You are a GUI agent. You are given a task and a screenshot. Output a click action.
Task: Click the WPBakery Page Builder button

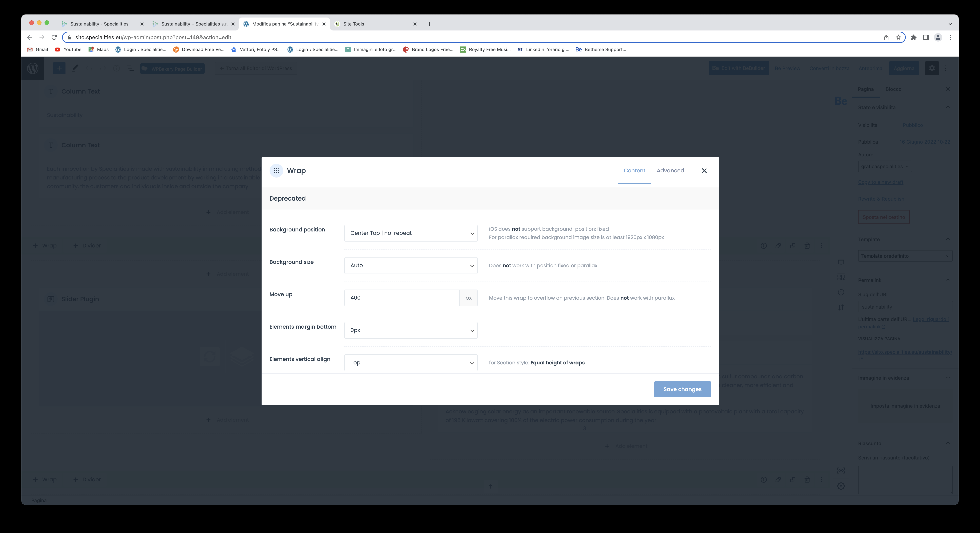pyautogui.click(x=172, y=69)
